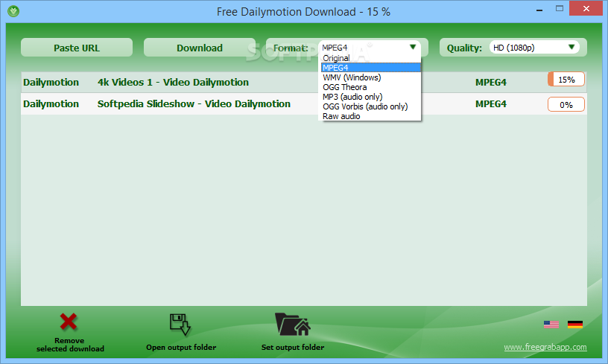The image size is (608, 364).
Task: Maximize the Free Dailymotion Download window
Action: [x=559, y=8]
